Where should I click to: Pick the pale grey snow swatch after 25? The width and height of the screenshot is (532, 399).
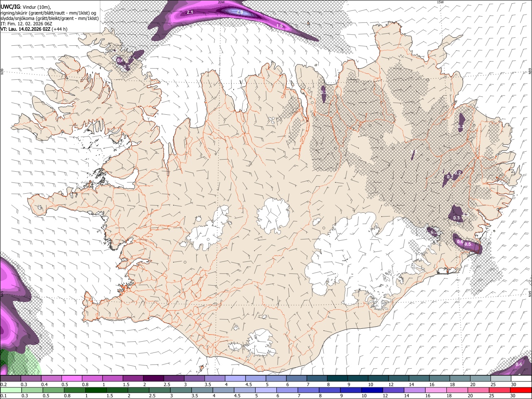(501, 379)
